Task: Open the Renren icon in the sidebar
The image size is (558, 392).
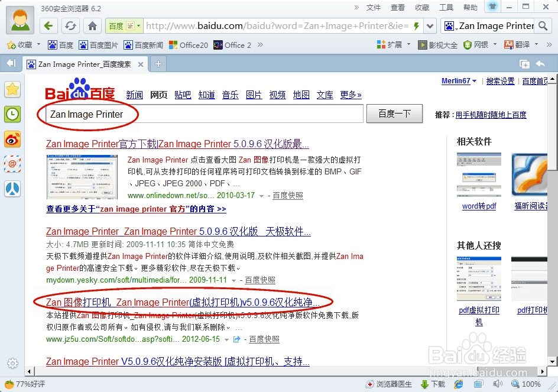Action: (12, 189)
